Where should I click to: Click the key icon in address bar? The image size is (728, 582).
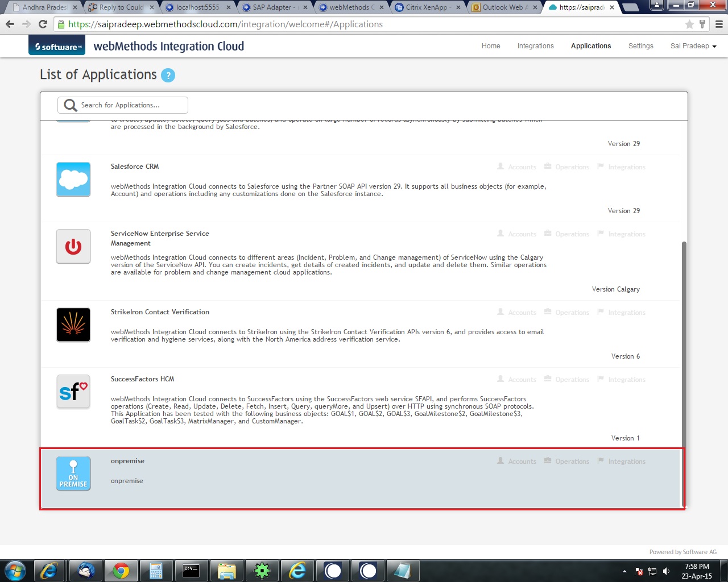[702, 24]
